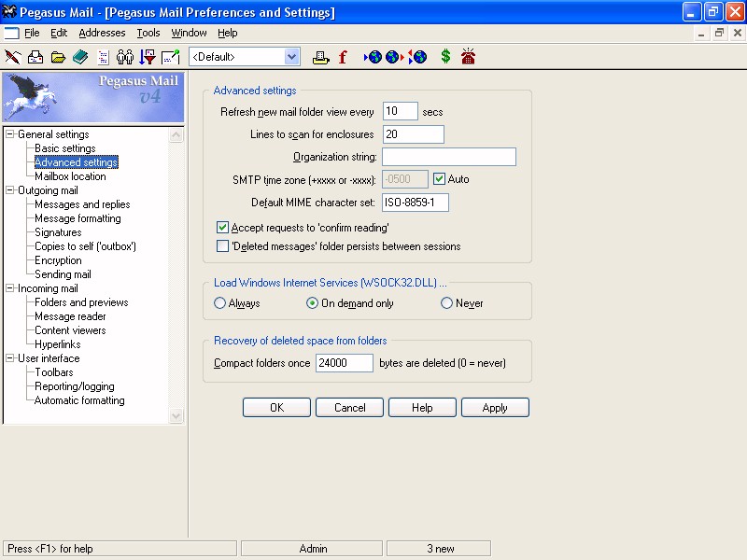Click the settings tree scrollbar down arrow

coord(176,415)
